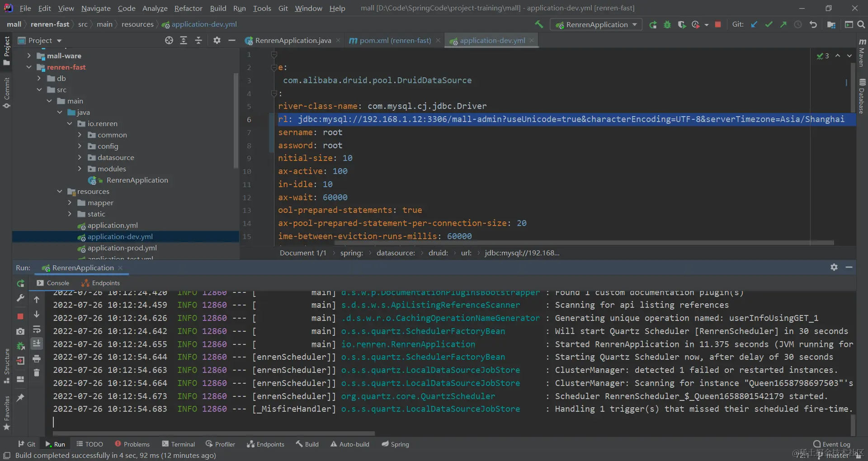The image size is (868, 461).
Task: Toggle the Favorites side tool window
Action: pyautogui.click(x=6, y=413)
